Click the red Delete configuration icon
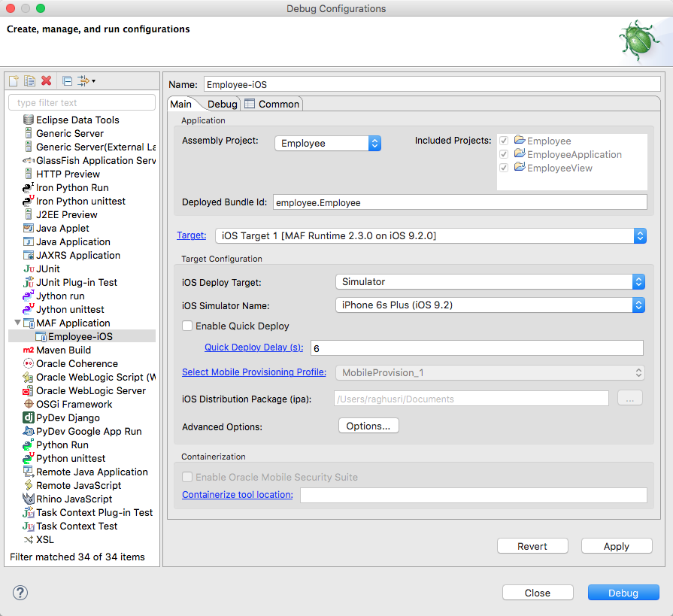Viewport: 673px width, 616px height. coord(47,80)
